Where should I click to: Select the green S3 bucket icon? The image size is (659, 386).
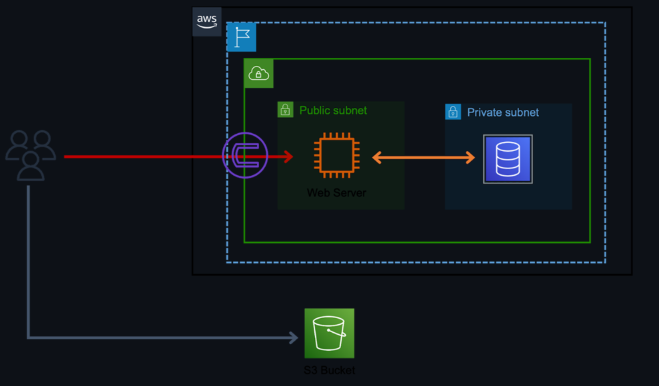click(x=329, y=333)
